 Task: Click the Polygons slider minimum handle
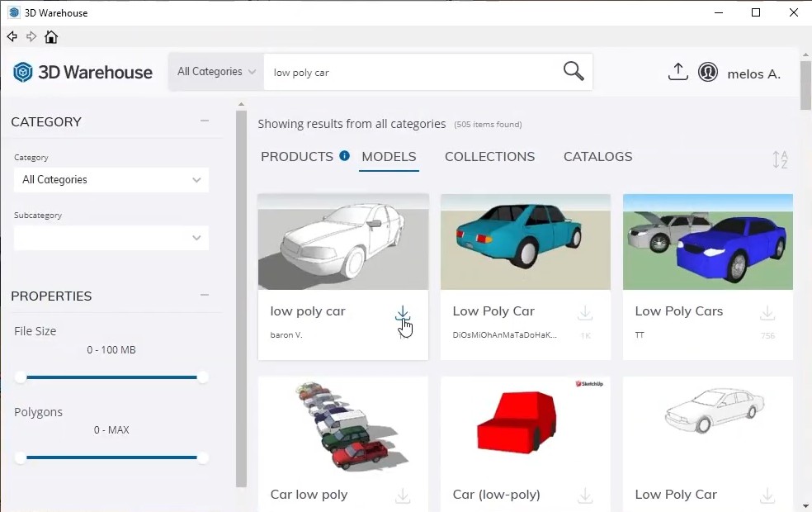20,457
